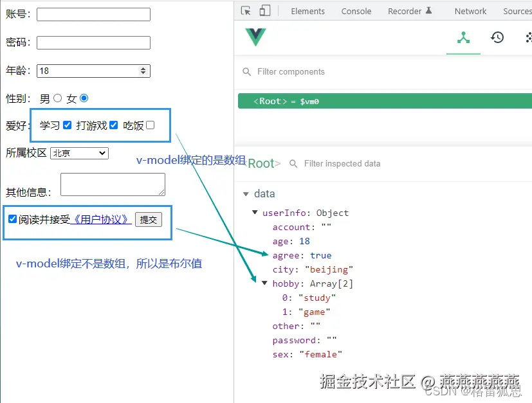Toggle the device toolbar icon
The height and width of the screenshot is (403, 532).
[264, 10]
